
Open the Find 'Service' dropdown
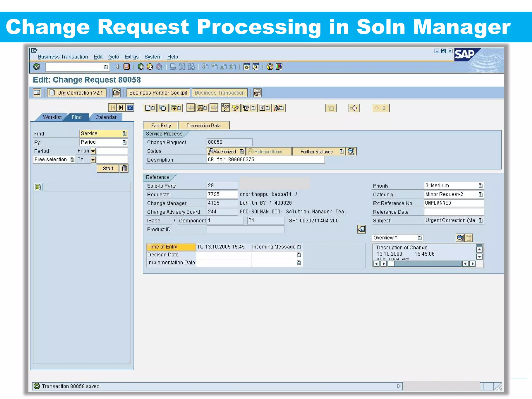click(x=124, y=134)
